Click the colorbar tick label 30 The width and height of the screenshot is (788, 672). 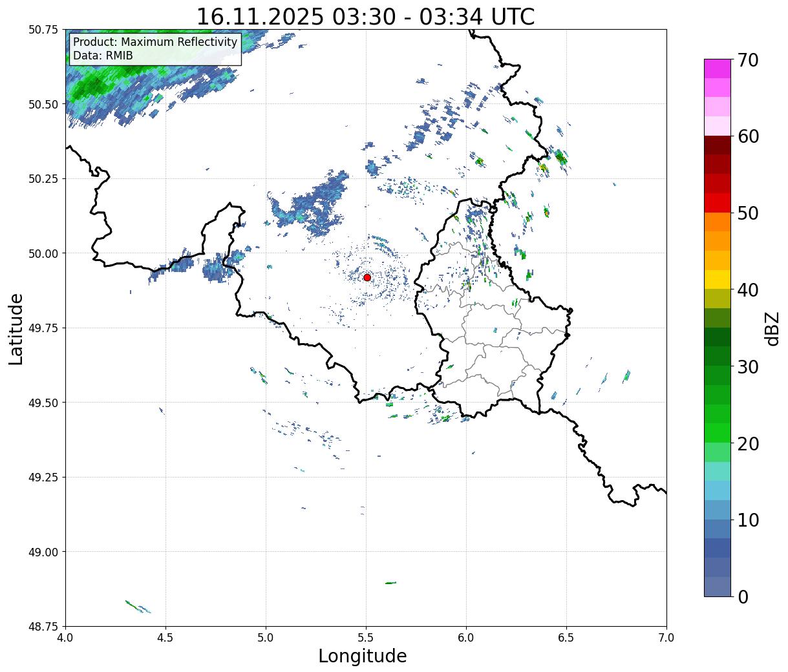(747, 366)
